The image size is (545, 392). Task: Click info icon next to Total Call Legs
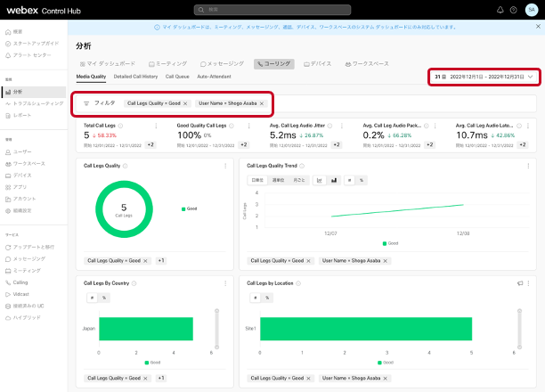point(120,126)
